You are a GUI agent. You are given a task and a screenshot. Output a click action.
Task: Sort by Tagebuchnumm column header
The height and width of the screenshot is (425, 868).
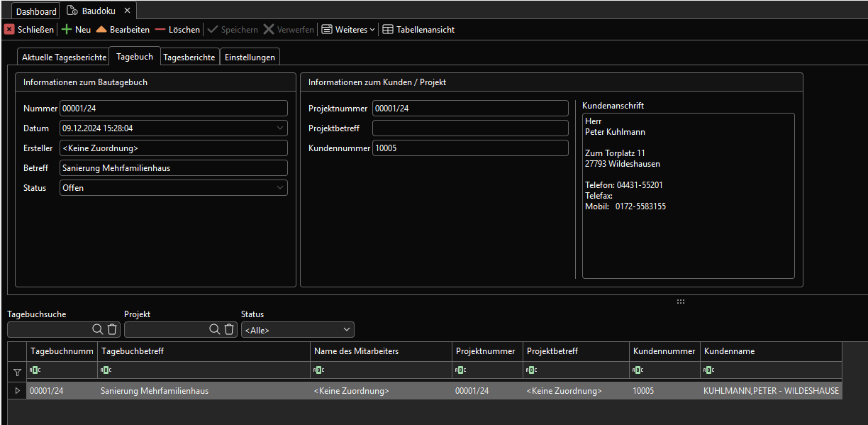tap(62, 351)
